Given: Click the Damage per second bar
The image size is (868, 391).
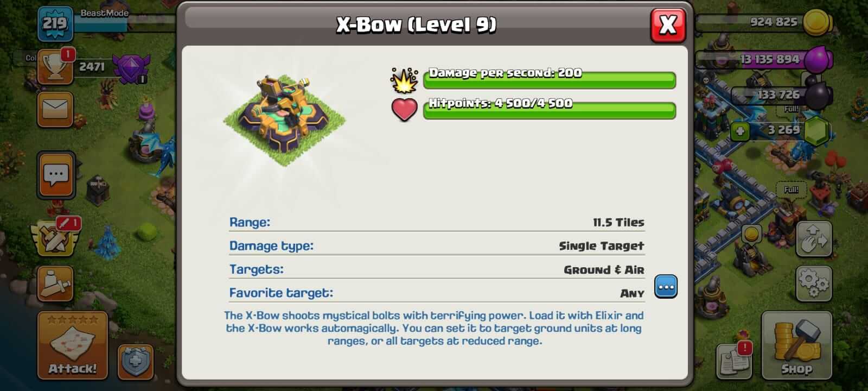Looking at the screenshot, I should [549, 79].
